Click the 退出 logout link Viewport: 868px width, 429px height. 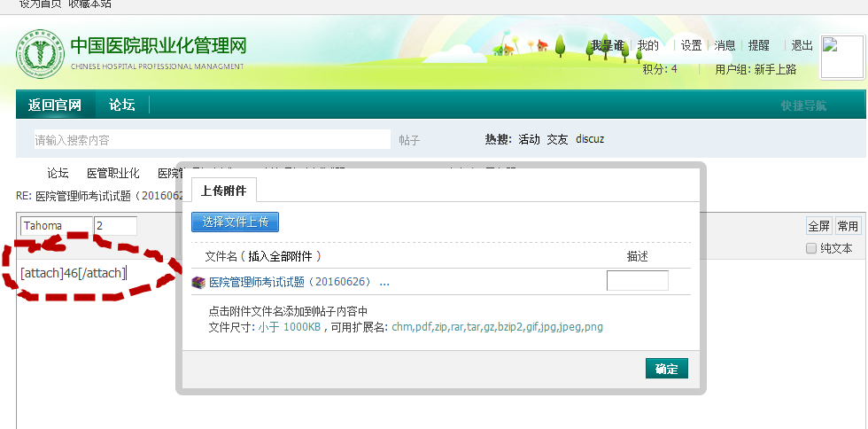pos(802,46)
